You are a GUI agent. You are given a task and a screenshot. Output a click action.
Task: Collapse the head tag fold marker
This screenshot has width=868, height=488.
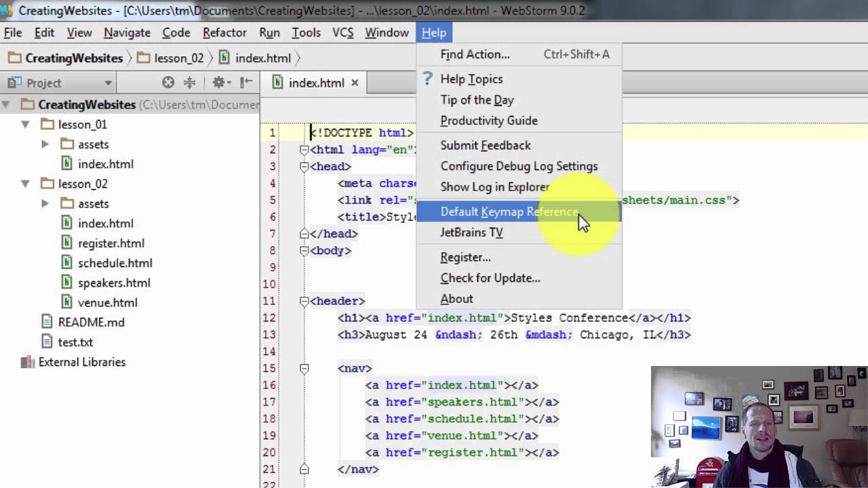304,166
